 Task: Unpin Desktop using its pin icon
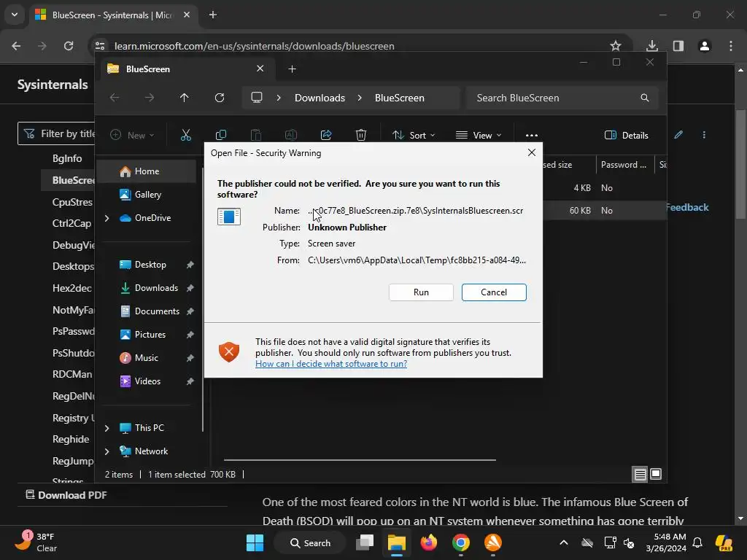190,265
